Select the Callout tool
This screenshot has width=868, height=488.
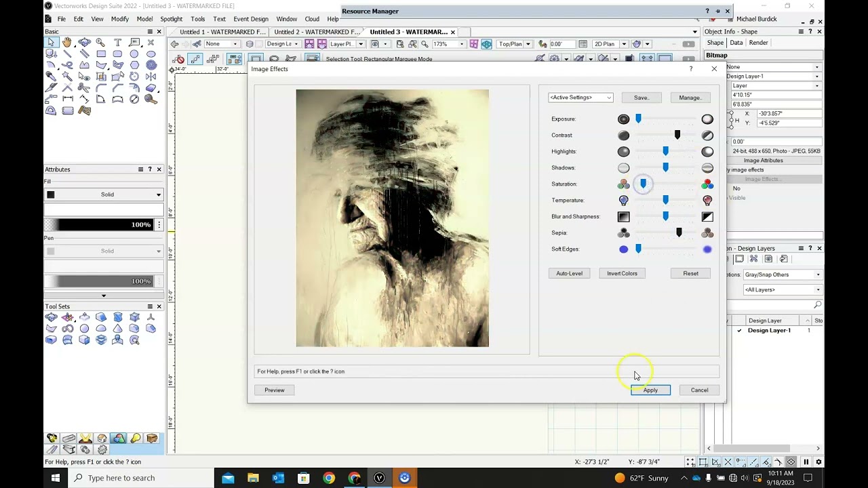134,42
